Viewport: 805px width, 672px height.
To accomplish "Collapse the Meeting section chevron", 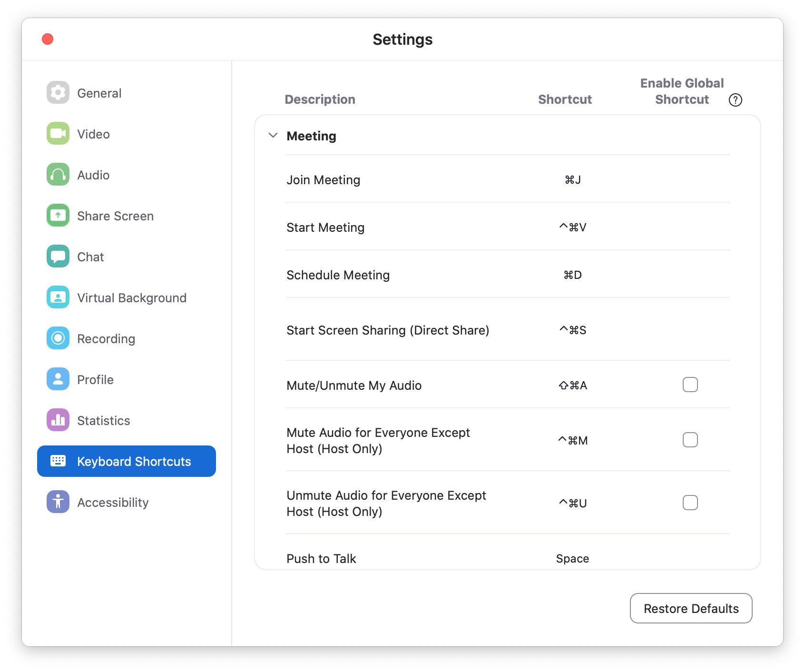I will point(273,136).
